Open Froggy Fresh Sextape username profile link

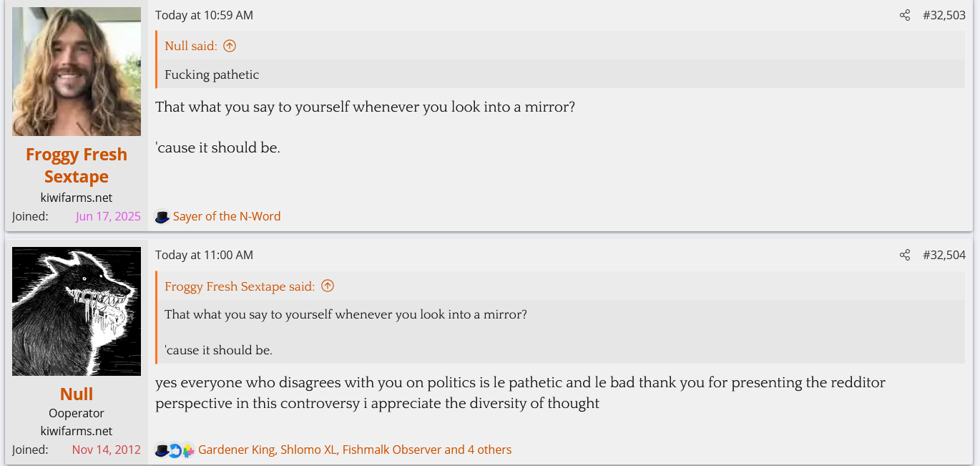coord(77,165)
